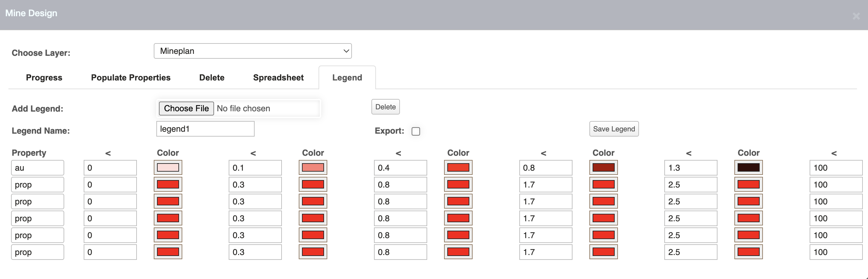Click the 0.1 threshold field in au row
The width and height of the screenshot is (868, 279).
tap(255, 168)
